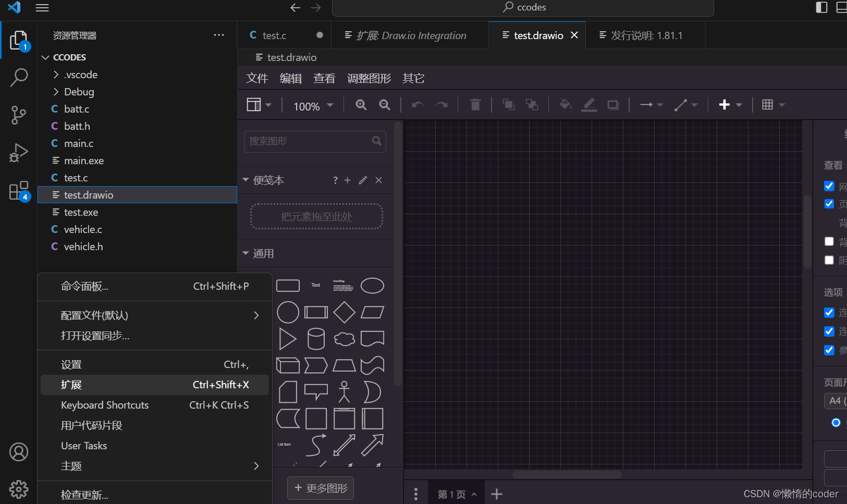Click the 更多图形 button

click(321, 488)
